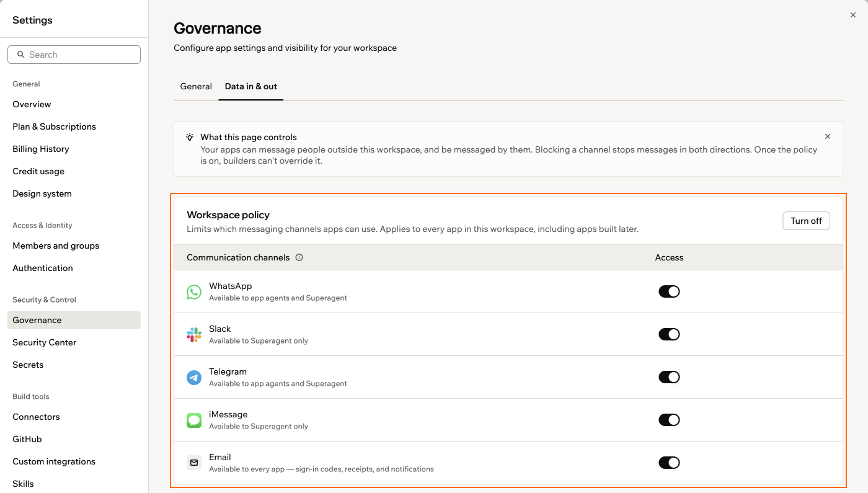Click 'Available to every app' Email description
The image size is (868, 493).
[321, 469]
